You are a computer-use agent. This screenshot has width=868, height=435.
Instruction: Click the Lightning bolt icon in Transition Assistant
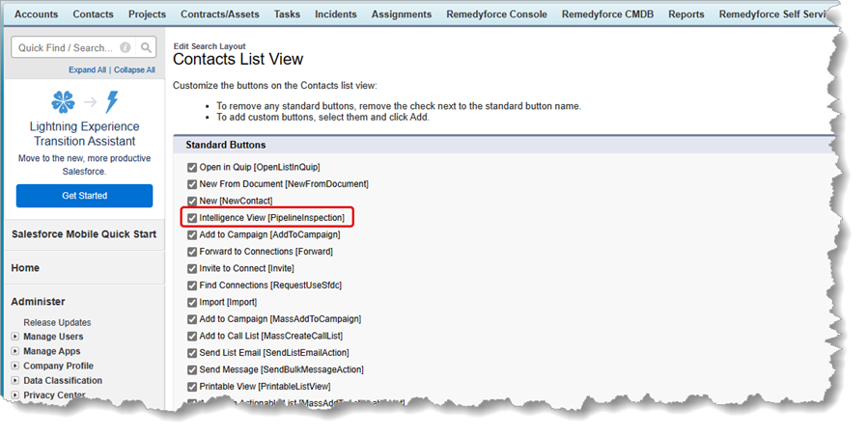[x=112, y=101]
